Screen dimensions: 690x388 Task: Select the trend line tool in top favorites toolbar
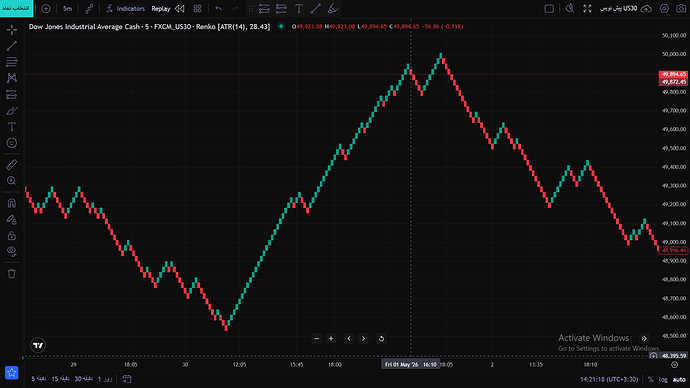click(316, 9)
